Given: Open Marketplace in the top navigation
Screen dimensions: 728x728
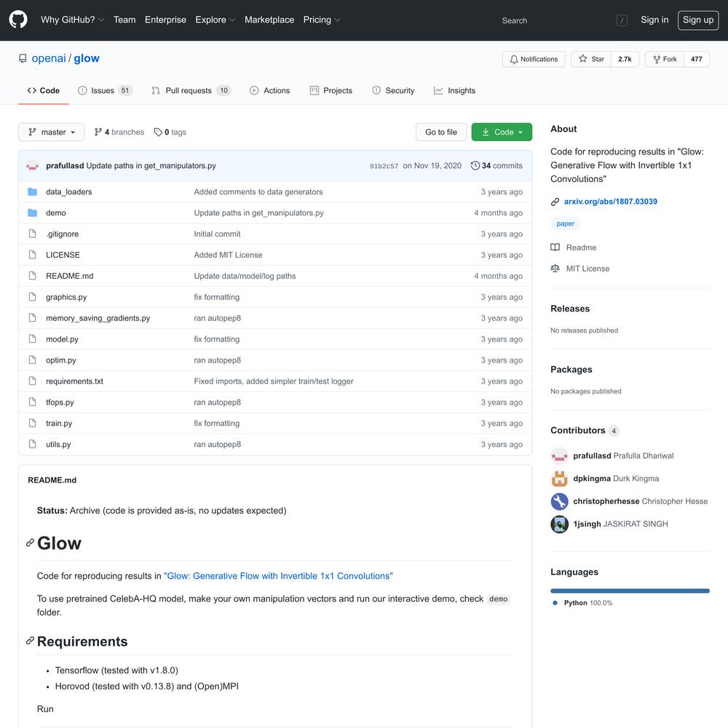Looking at the screenshot, I should coord(269,20).
